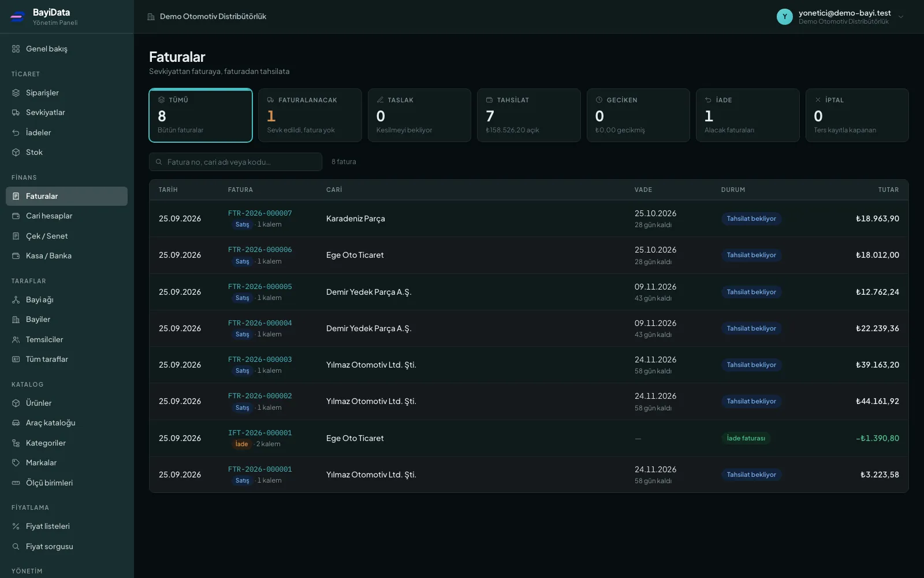Click the Ürünler sidebar icon
The height and width of the screenshot is (578, 924).
click(x=16, y=403)
